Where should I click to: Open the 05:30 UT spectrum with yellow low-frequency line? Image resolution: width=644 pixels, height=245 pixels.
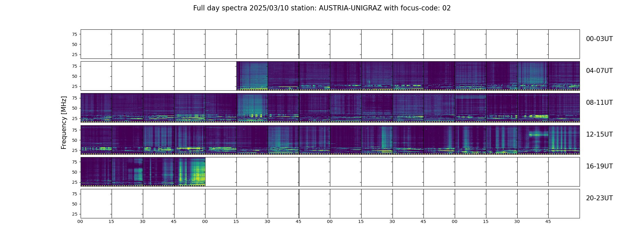click(283, 76)
